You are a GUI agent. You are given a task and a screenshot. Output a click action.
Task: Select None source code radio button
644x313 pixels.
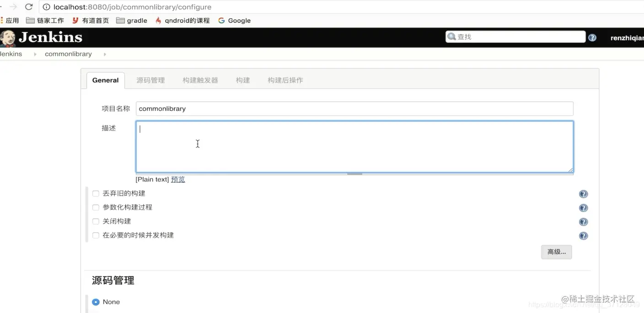pos(96,302)
